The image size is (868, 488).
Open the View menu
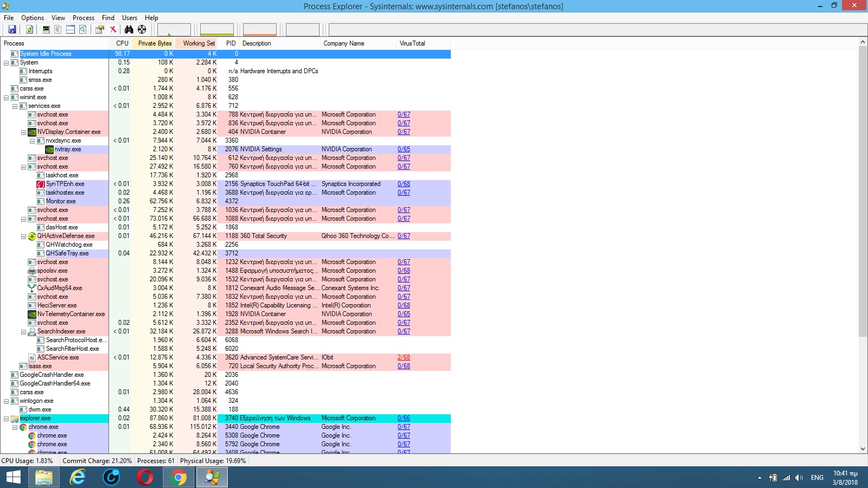point(58,18)
